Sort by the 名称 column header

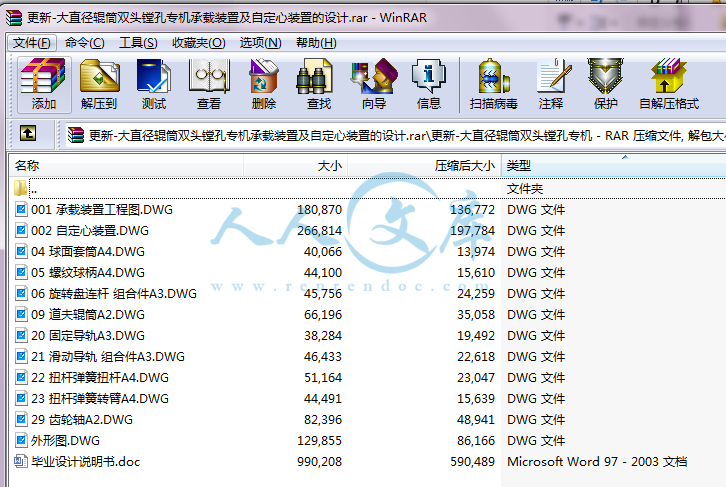(126, 165)
